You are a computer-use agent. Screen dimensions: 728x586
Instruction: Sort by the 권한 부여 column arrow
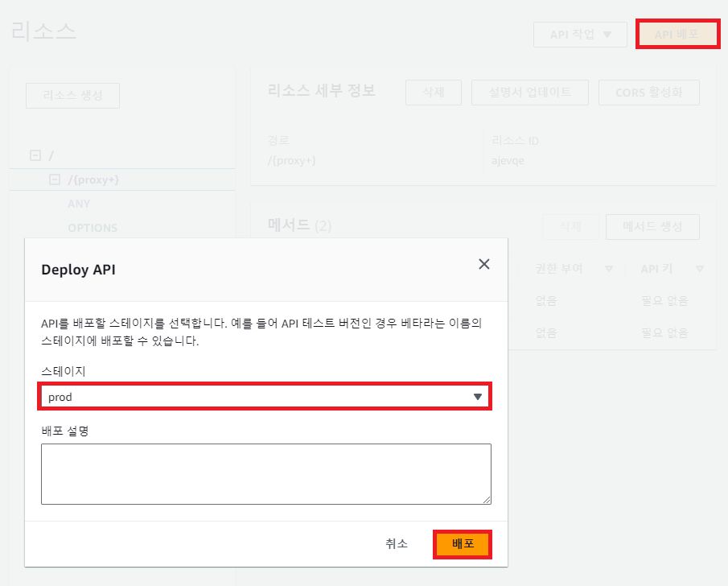[609, 269]
